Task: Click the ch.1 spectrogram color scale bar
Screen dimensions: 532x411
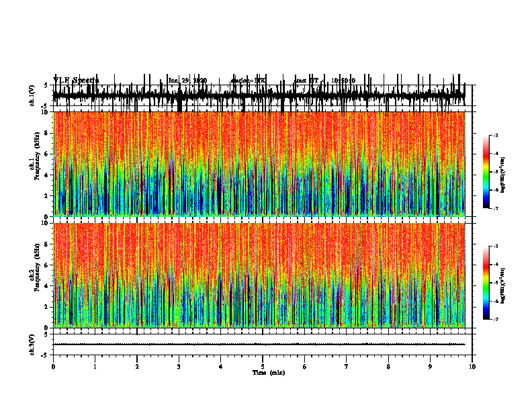Action: pyautogui.click(x=486, y=172)
